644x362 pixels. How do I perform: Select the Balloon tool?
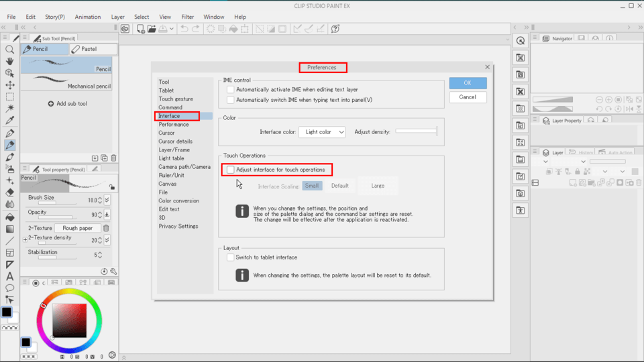(9, 288)
